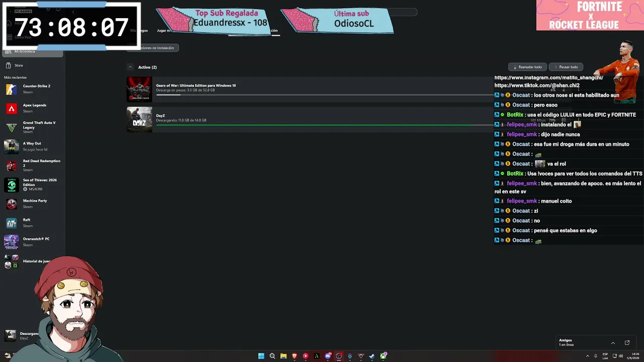This screenshot has height=362, width=644.
Task: Click Gears of War download progress bar
Action: 325,95
